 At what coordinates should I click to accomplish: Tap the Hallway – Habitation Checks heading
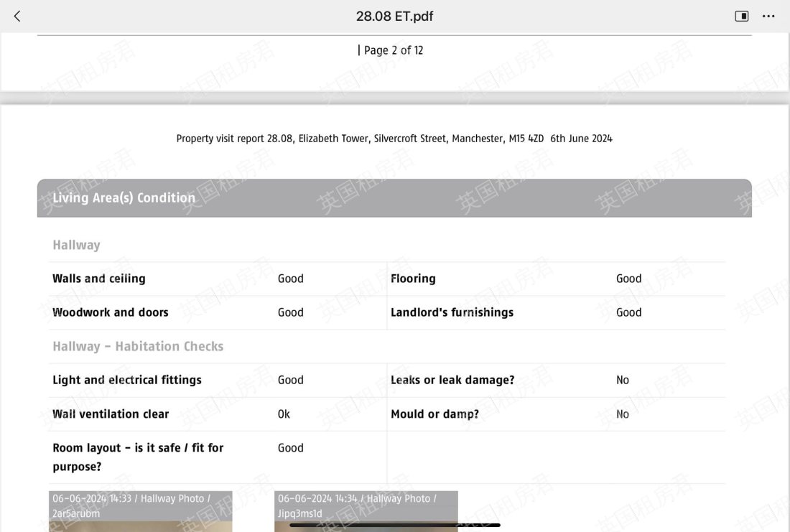click(x=138, y=346)
